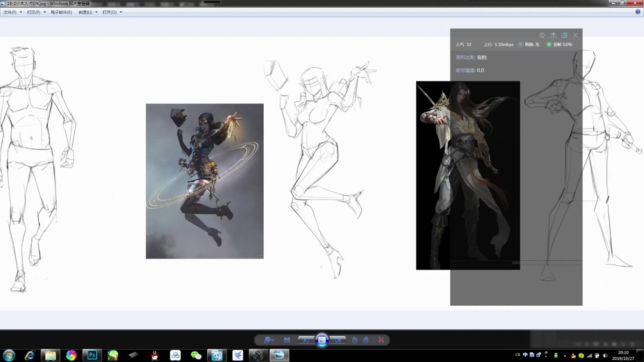Open the 打印(P) menu
Image resolution: width=644 pixels, height=362 pixels.
(x=34, y=12)
